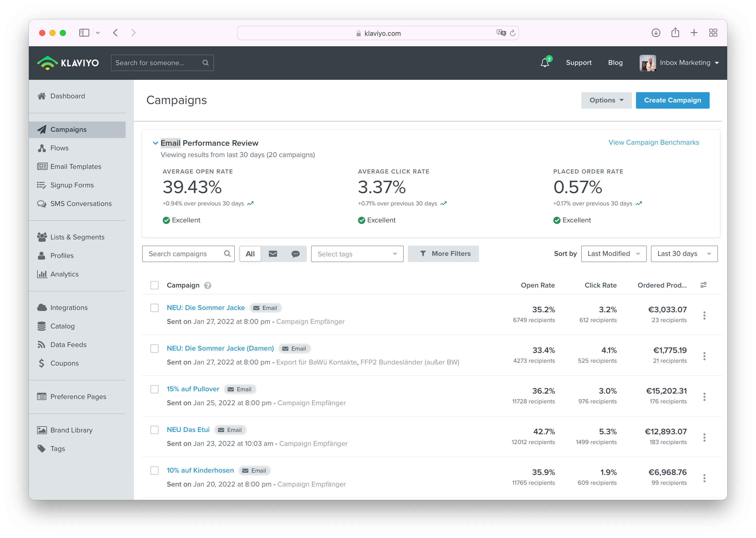This screenshot has width=756, height=538.
Task: Select the 15% auf Pullover checkbox
Action: [x=154, y=389]
